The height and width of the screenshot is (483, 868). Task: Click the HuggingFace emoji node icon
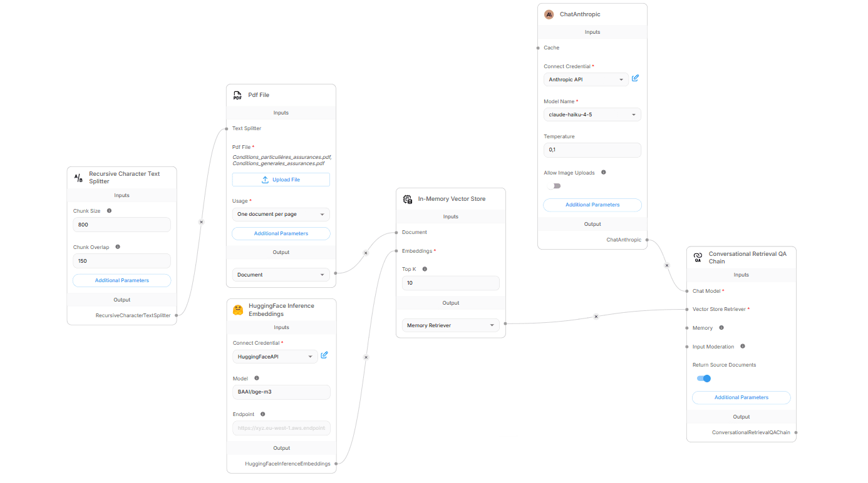pos(238,310)
